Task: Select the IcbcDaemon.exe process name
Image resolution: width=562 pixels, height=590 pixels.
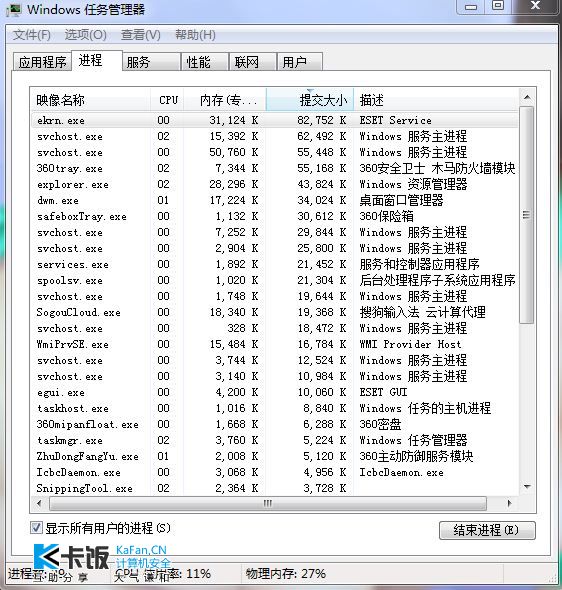Action: 79,472
